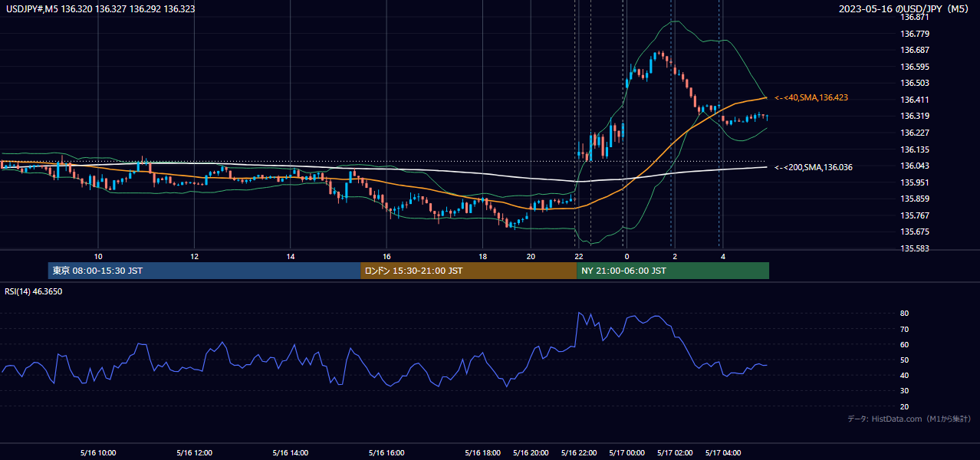The height and width of the screenshot is (460, 980).
Task: Click hour label 16 on main chart time axis
Action: [386, 256]
